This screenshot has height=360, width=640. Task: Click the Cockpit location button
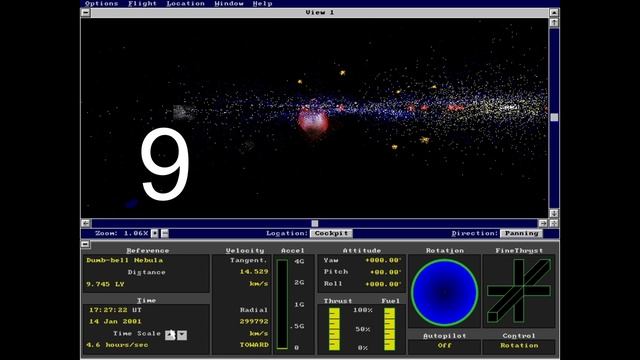pyautogui.click(x=331, y=233)
